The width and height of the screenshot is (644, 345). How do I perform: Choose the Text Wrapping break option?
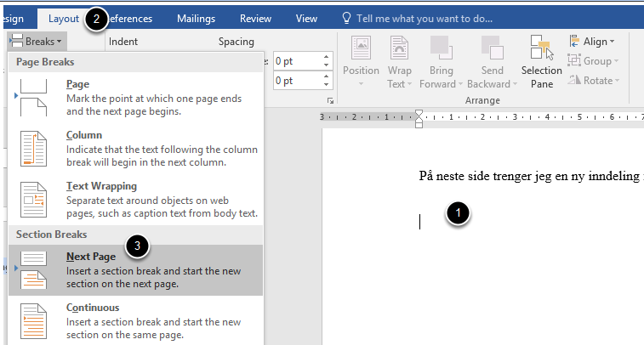pos(135,200)
